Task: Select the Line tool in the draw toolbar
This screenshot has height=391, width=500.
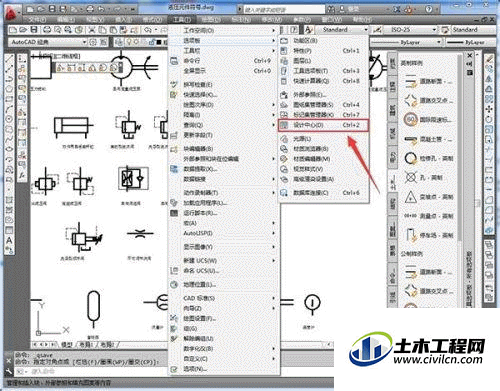Action: [x=9, y=59]
